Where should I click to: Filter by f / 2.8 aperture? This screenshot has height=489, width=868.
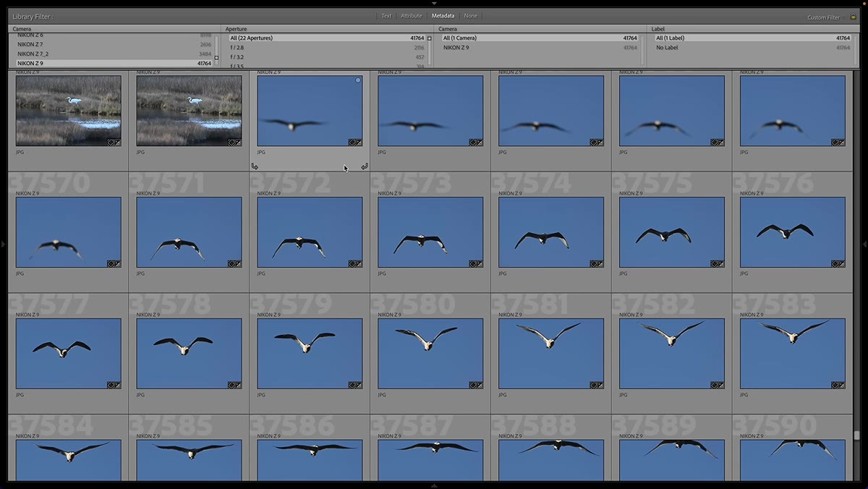pyautogui.click(x=326, y=47)
